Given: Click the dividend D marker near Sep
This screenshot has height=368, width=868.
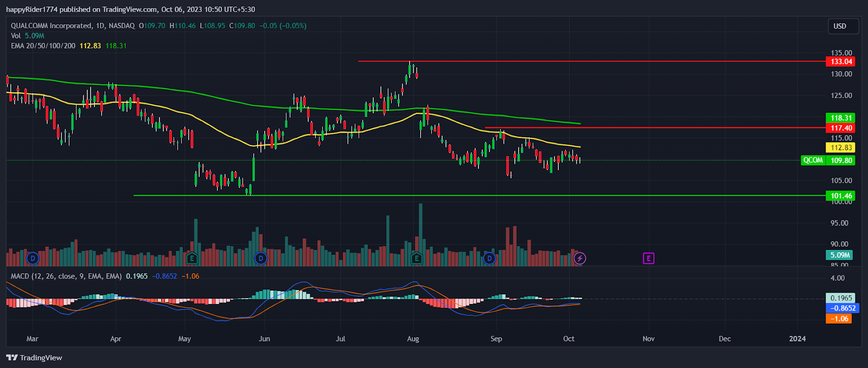Looking at the screenshot, I should click(490, 259).
